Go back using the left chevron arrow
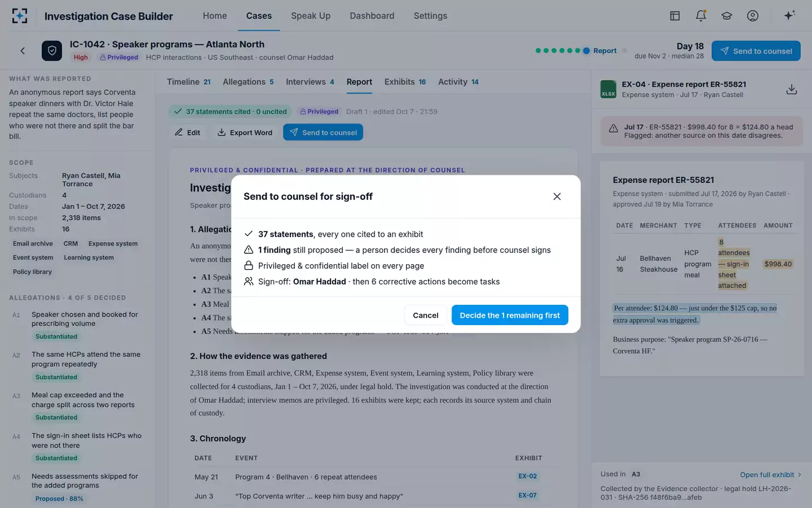This screenshot has height=508, width=812. click(23, 51)
